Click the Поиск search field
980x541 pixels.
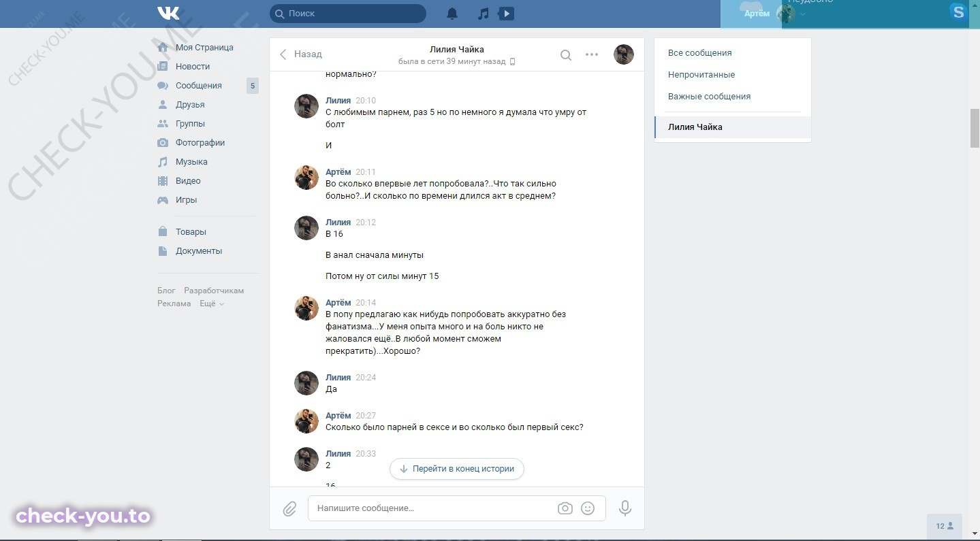pyautogui.click(x=348, y=14)
